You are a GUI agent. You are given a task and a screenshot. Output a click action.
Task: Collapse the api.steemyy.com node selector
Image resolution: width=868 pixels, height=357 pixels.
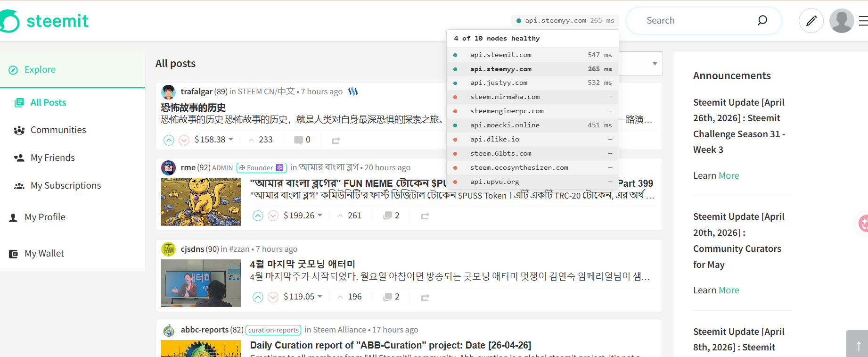(565, 21)
